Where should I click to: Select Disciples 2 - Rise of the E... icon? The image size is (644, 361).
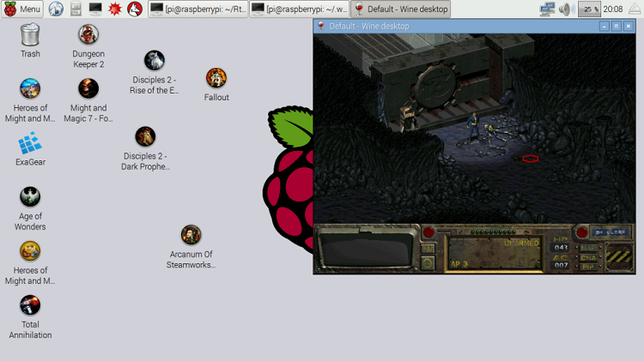pos(154,72)
